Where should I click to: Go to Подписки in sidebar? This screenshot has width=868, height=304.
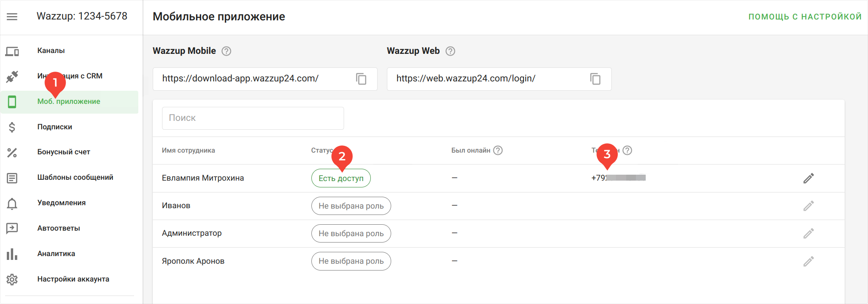[x=55, y=127]
